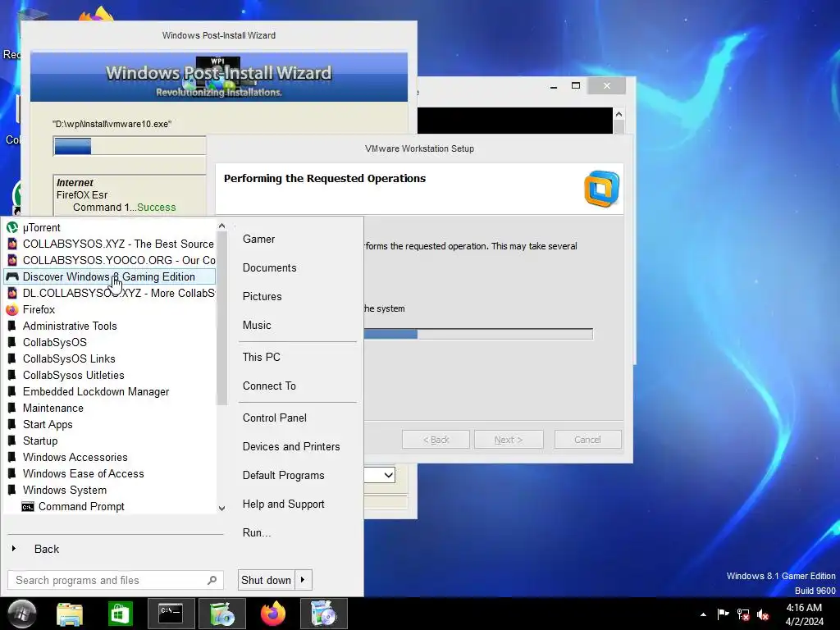Open the Windows Store taskbar icon
This screenshot has width=840, height=630.
(x=120, y=614)
